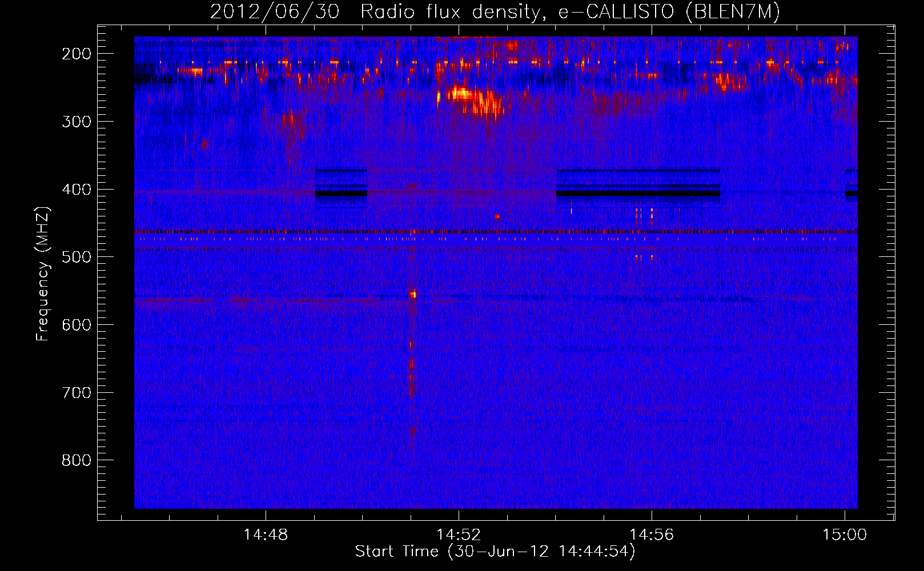Click the 'Start Time (30-Jun-12 14:44:54)' label

click(495, 552)
